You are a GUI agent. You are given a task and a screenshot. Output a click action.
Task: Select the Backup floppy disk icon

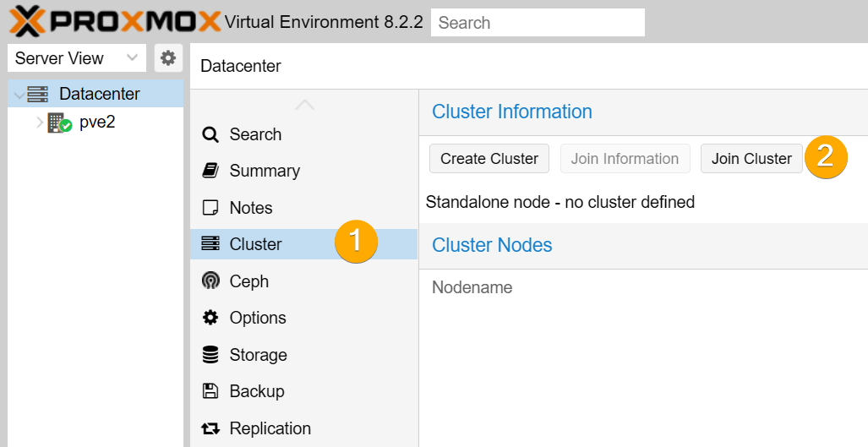[210, 391]
